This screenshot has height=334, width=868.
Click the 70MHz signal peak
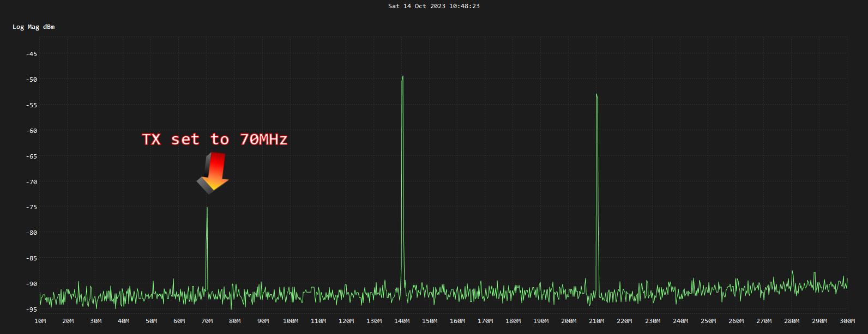pyautogui.click(x=207, y=208)
